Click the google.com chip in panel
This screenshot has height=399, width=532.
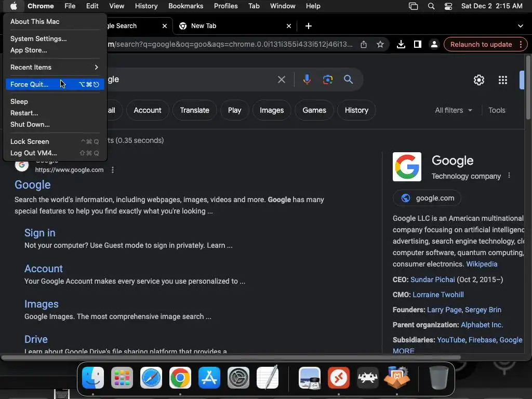tap(427, 198)
